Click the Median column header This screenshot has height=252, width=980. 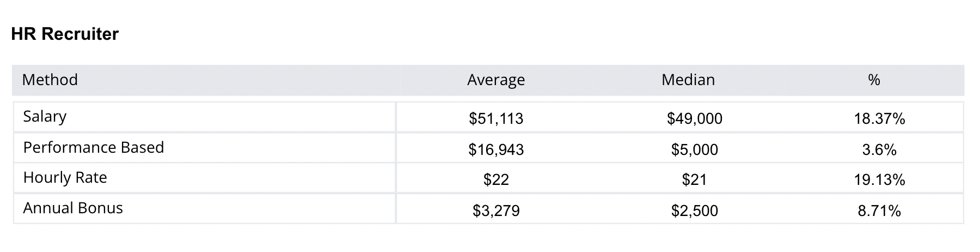tap(688, 80)
